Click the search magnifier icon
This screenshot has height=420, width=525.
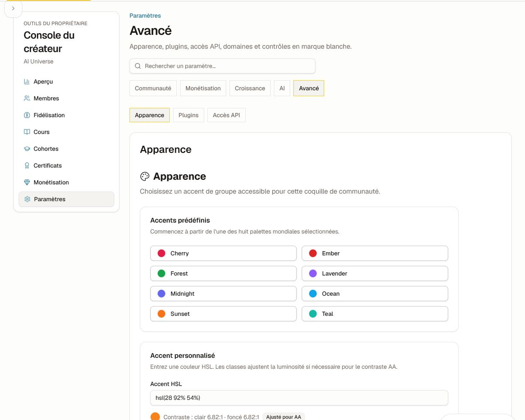pos(138,66)
